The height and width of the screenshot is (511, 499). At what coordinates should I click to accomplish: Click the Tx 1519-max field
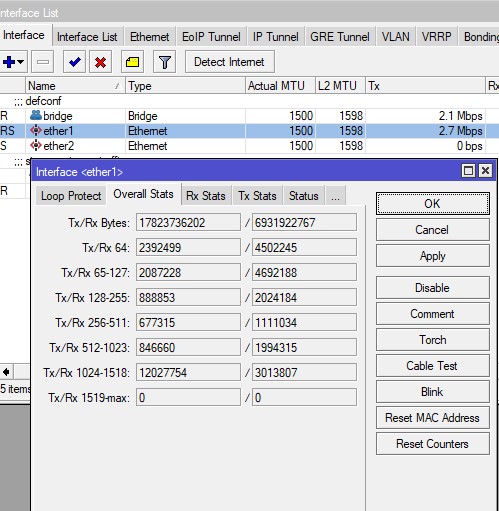[x=188, y=397]
